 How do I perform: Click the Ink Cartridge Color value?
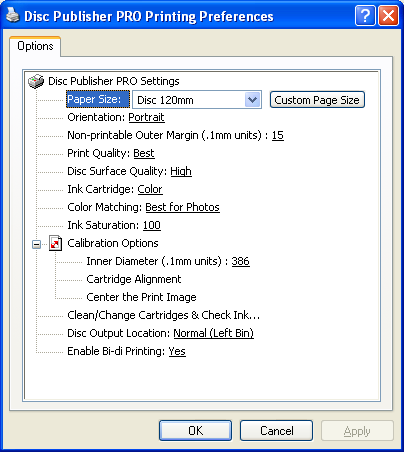point(150,189)
